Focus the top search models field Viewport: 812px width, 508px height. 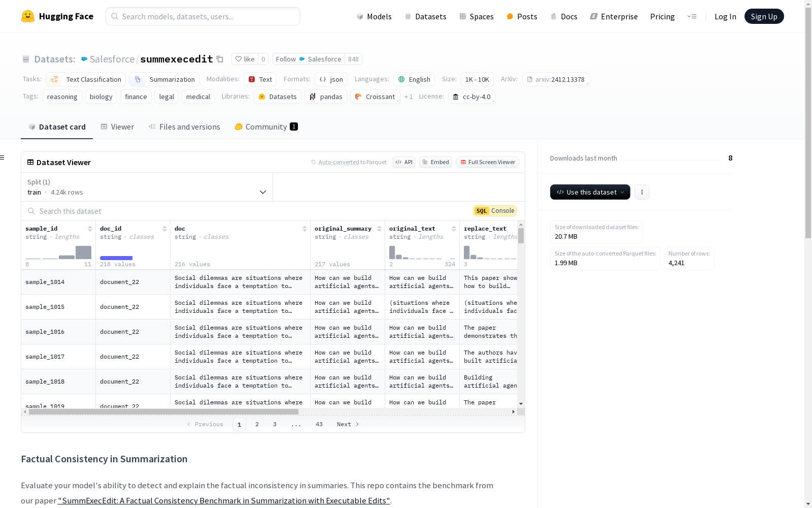(x=203, y=16)
